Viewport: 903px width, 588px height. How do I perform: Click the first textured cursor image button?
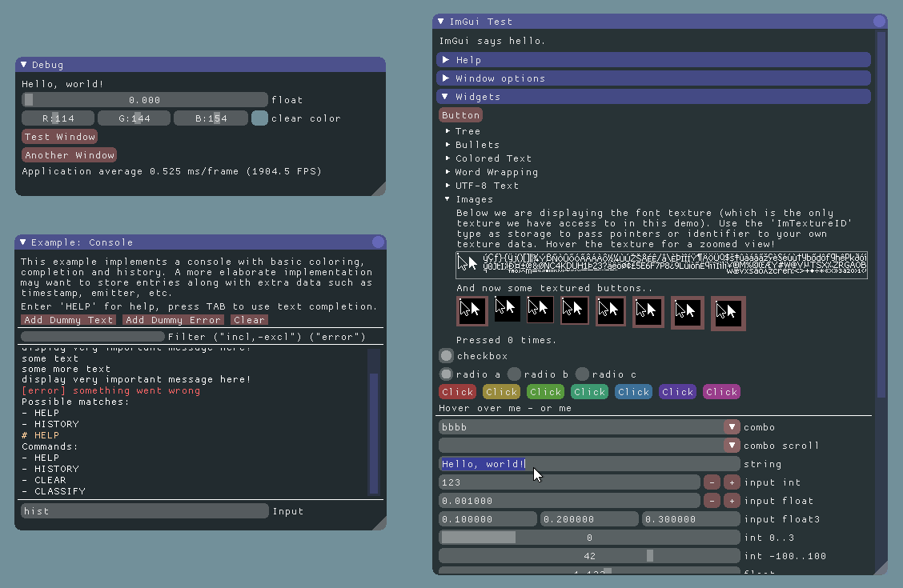click(x=472, y=310)
